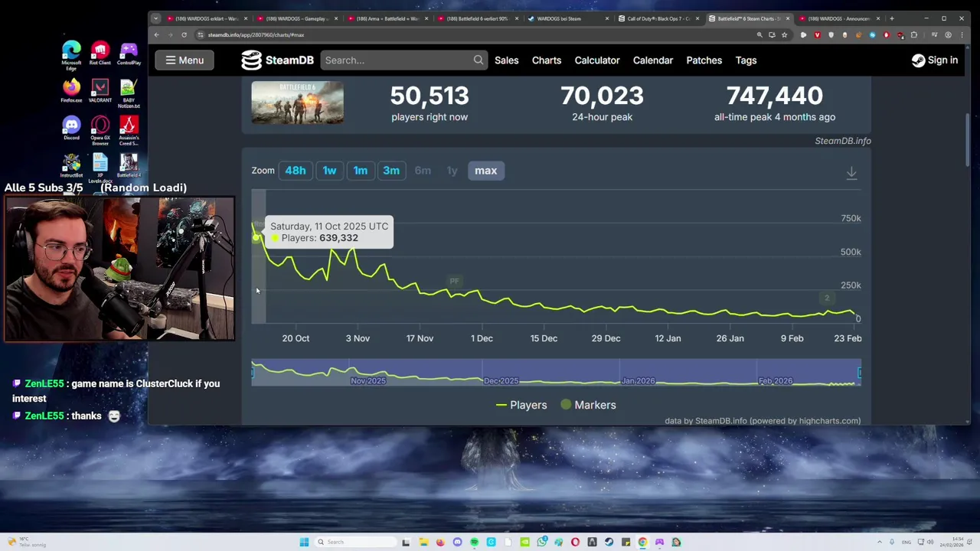The height and width of the screenshot is (551, 980).
Task: Open the Sales page
Action: click(506, 60)
